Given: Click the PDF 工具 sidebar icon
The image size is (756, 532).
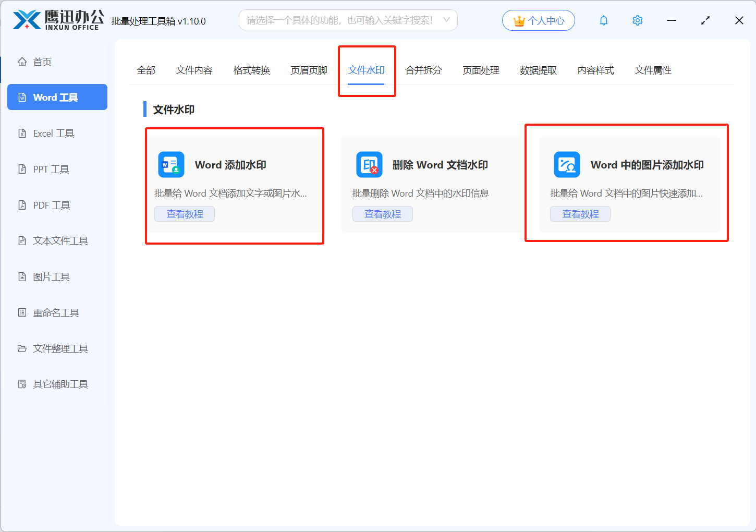Looking at the screenshot, I should [22, 205].
